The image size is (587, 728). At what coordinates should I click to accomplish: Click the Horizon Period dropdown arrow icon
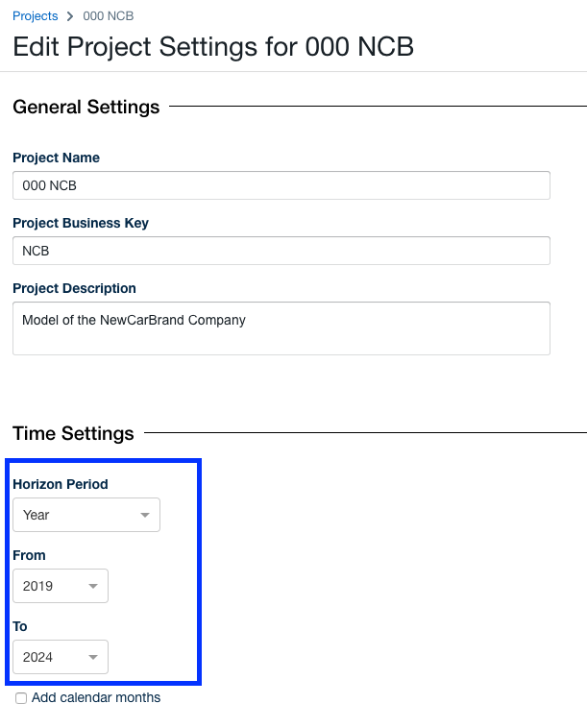[x=145, y=516]
